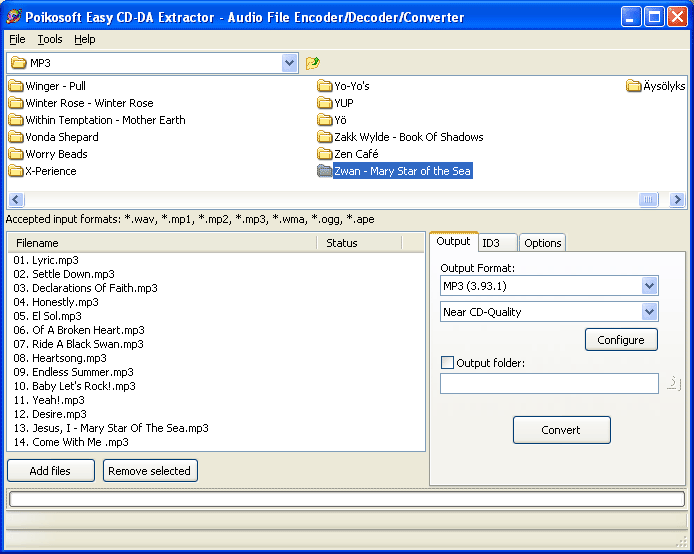Click the Configure button

621,340
